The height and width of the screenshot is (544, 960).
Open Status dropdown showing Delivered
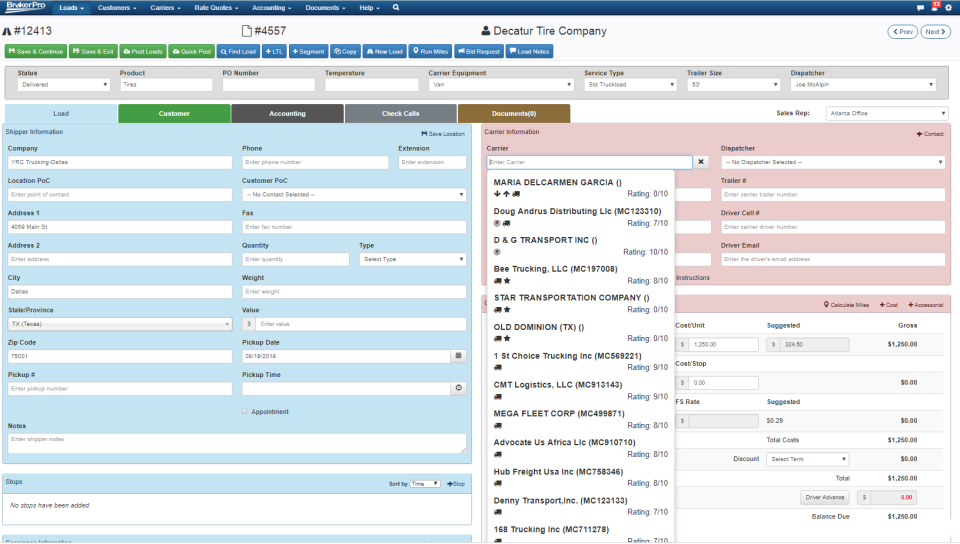(x=64, y=84)
